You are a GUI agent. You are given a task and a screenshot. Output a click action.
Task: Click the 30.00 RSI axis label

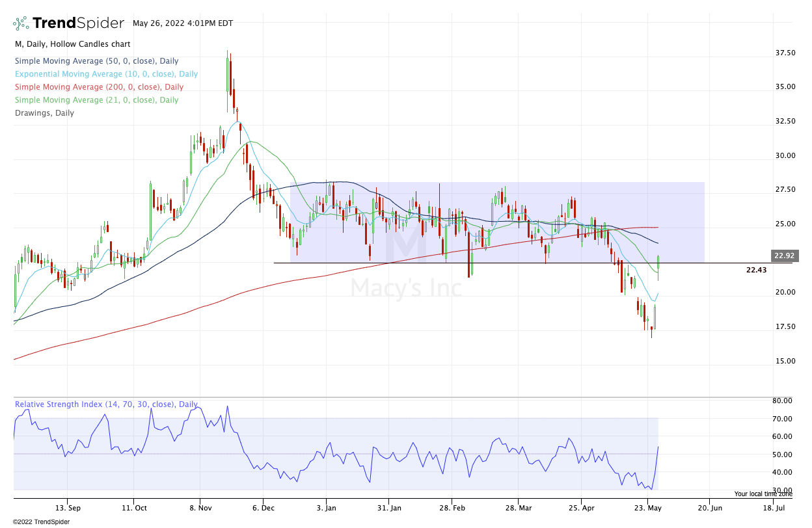tap(783, 491)
